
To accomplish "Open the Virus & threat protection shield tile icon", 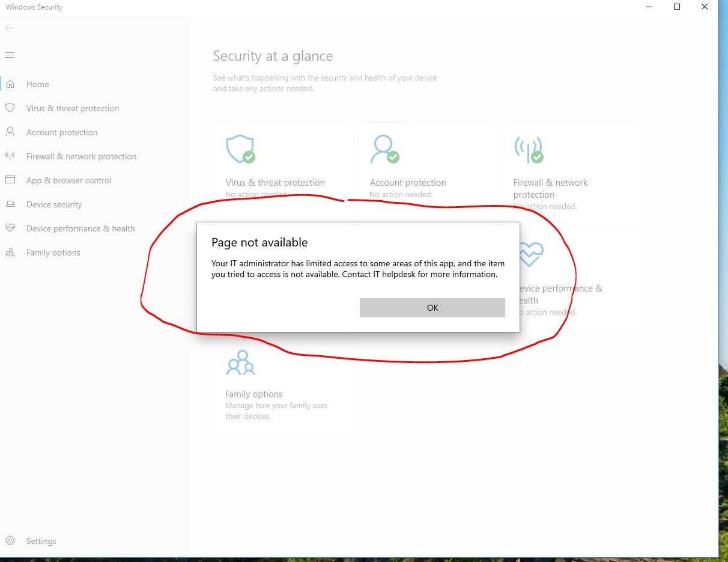I will click(240, 149).
